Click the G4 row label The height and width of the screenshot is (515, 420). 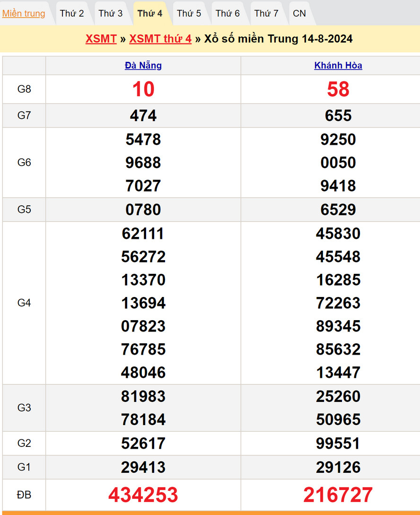24,303
